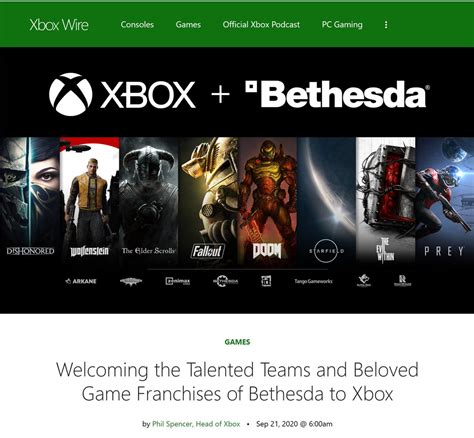The image size is (474, 438).
Task: Go to Official Xbox Podcast
Action: 261,25
